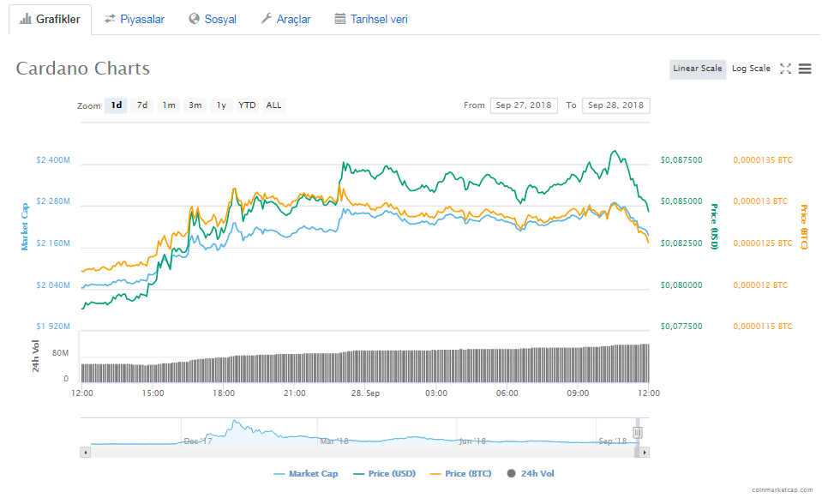Screen dimensions: 822x504
Task: Go to the Araçlar tab
Action: (x=285, y=20)
